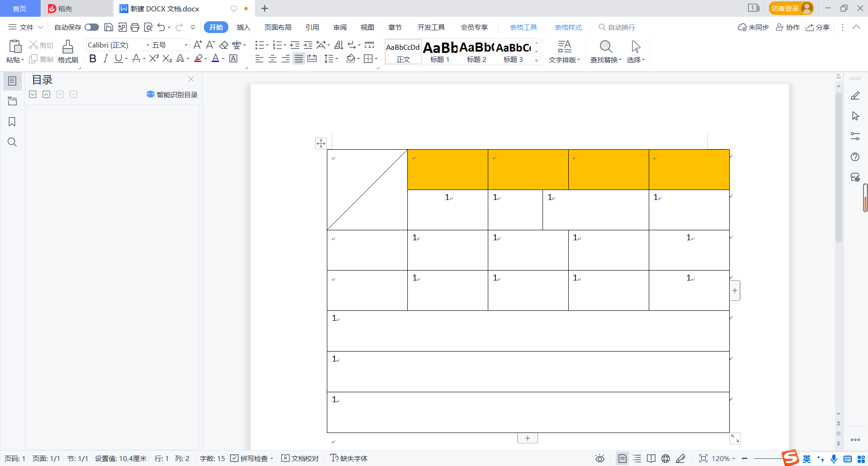Open the View tab
Viewport: 868px width, 466px height.
click(x=367, y=27)
